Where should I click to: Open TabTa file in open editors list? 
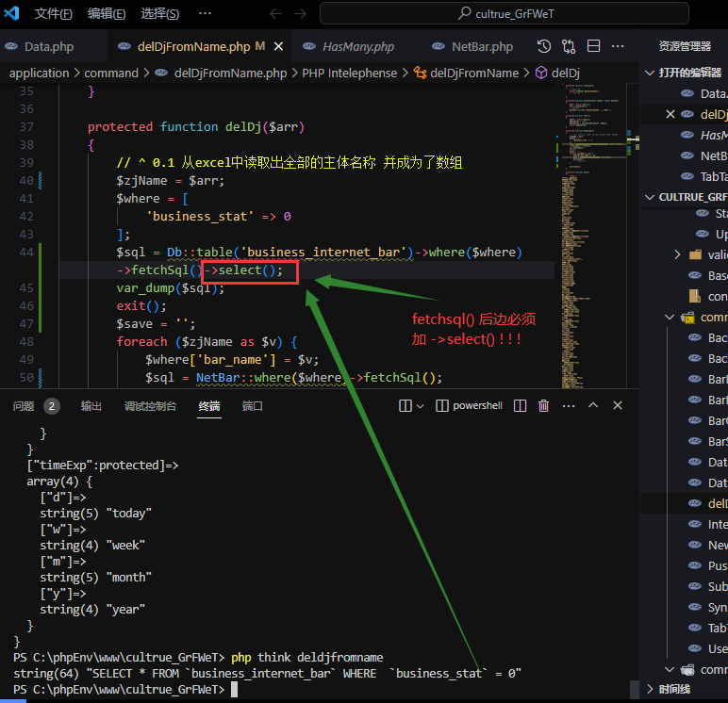684,177
